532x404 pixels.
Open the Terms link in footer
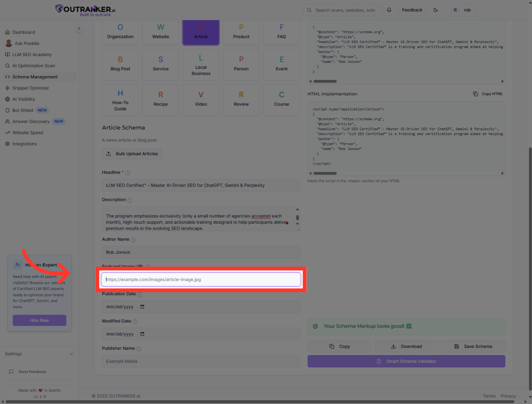click(489, 396)
